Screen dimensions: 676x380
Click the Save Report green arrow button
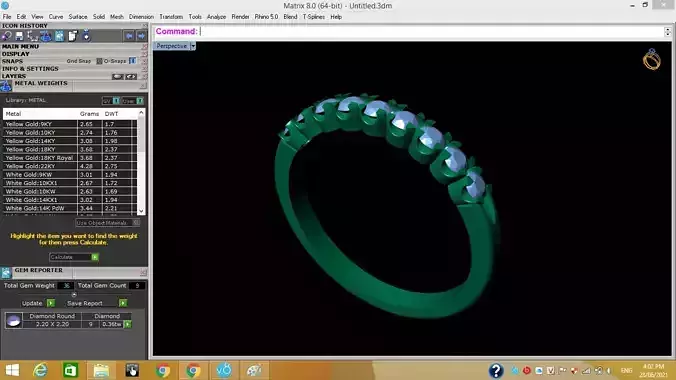[x=123, y=303]
